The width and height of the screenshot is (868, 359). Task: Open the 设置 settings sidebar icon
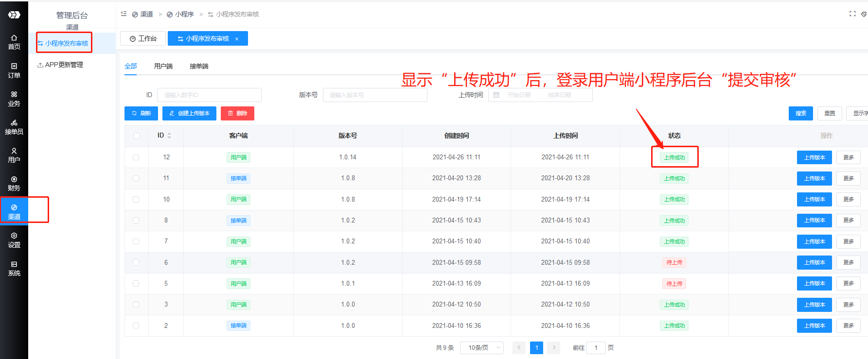coord(14,240)
